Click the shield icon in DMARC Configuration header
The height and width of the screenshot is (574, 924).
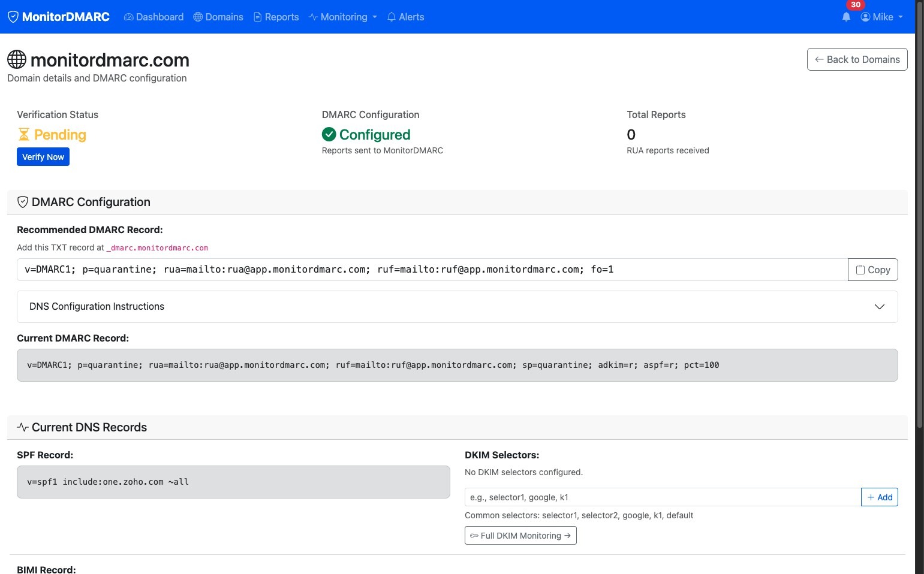[23, 202]
